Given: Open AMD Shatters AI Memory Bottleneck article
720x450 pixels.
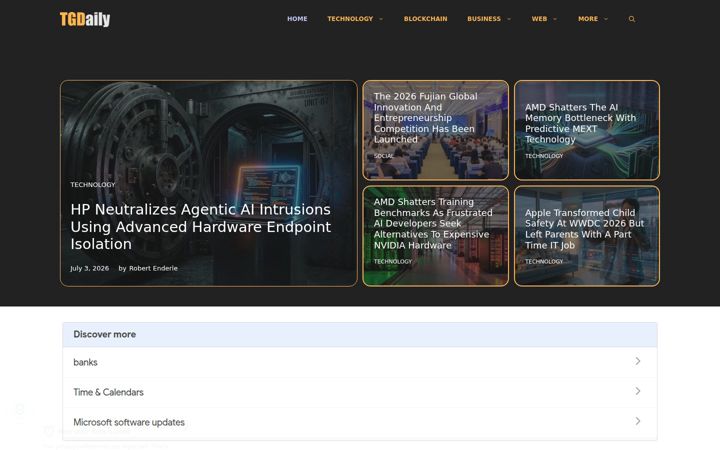Looking at the screenshot, I should click(580, 123).
